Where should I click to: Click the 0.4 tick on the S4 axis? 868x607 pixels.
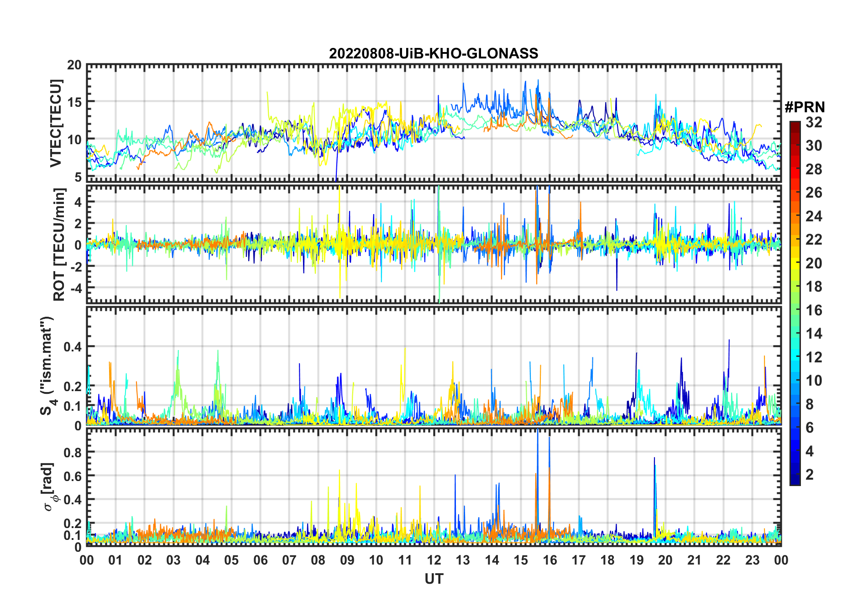point(73,347)
